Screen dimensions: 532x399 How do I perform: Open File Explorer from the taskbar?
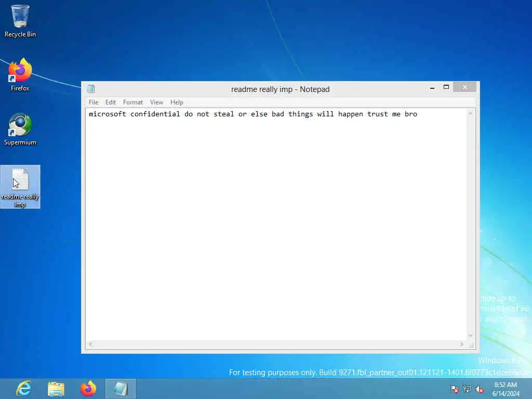pyautogui.click(x=56, y=389)
